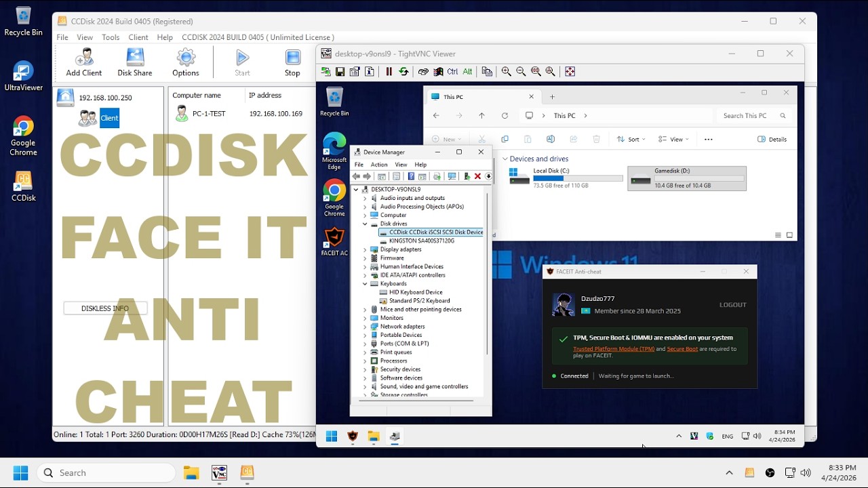Open the View dropdown in This PC
Image resolution: width=868 pixels, height=488 pixels.
673,139
